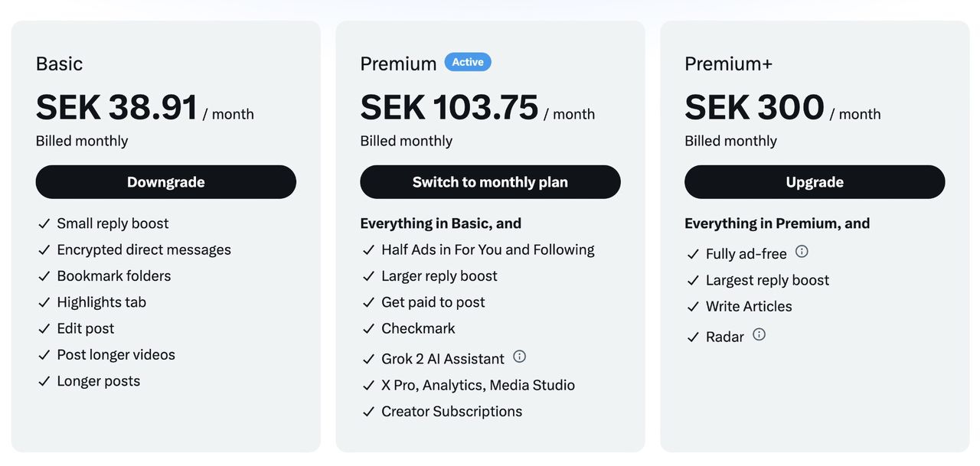The width and height of the screenshot is (980, 466).
Task: Click the info icon next to Radar
Action: [759, 334]
